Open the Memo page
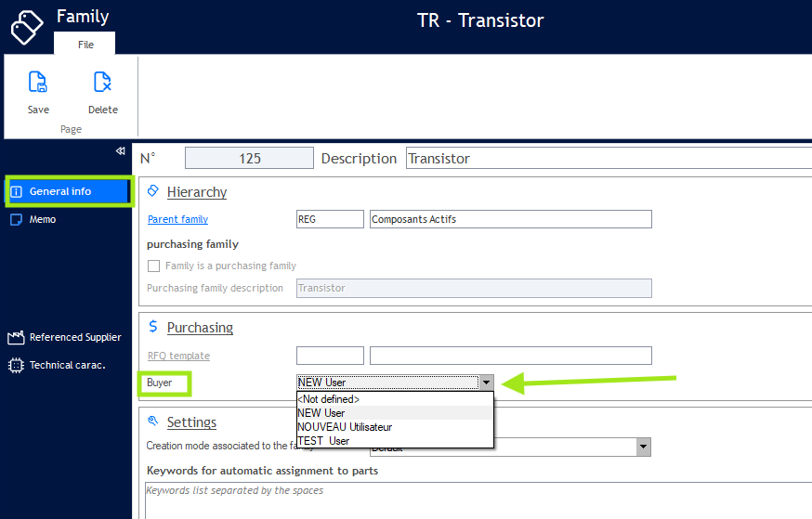This screenshot has height=519, width=812. [42, 219]
